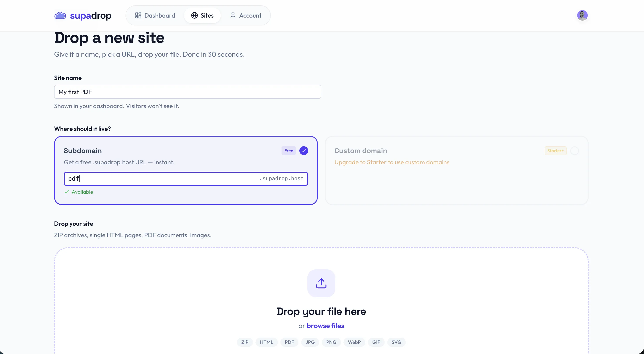Image resolution: width=644 pixels, height=354 pixels.
Task: Go to the Account tab
Action: [x=246, y=16]
